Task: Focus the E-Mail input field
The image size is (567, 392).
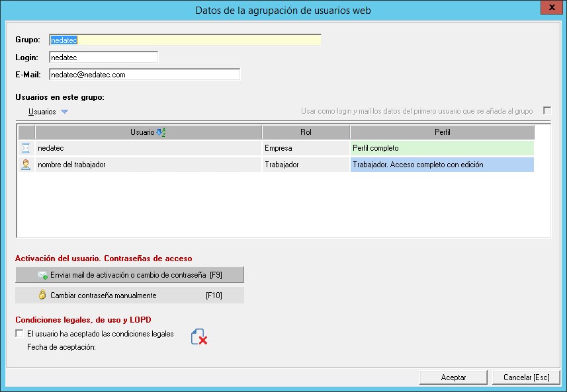Action: pyautogui.click(x=144, y=75)
